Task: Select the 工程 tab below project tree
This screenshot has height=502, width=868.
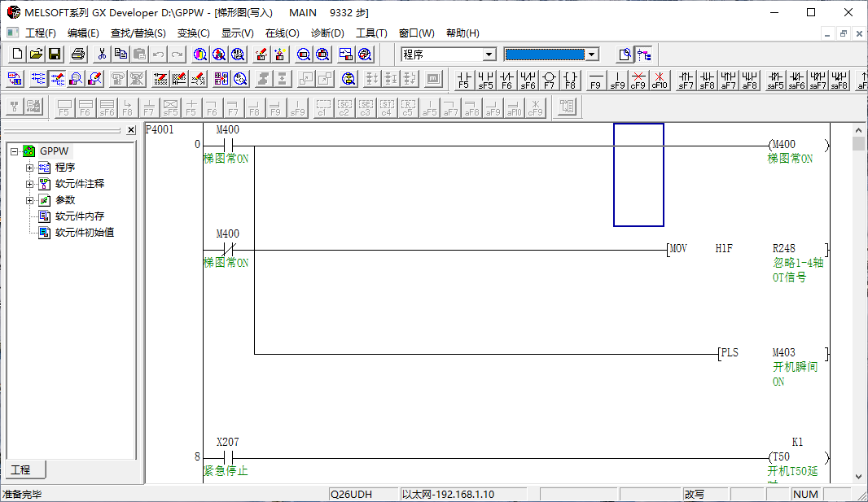Action: (25, 469)
